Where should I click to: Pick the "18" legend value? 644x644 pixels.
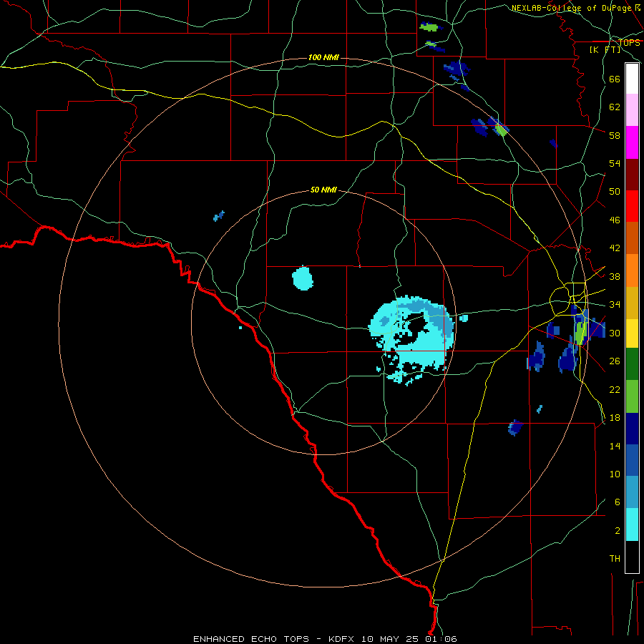click(615, 418)
